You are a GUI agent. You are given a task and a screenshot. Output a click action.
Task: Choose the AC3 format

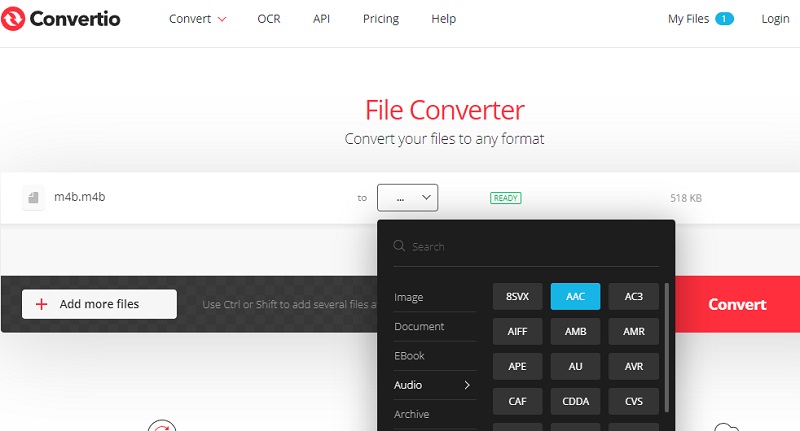click(x=634, y=296)
